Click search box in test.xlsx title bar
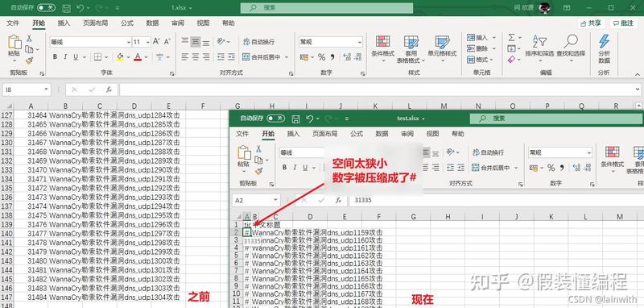The image size is (644, 308). coord(556,119)
